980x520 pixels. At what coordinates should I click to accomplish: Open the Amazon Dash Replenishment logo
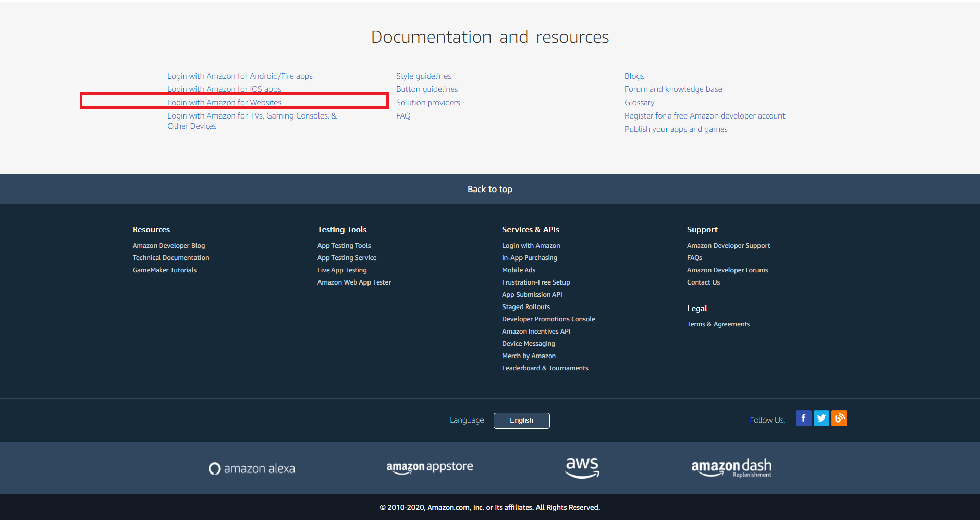pos(731,468)
